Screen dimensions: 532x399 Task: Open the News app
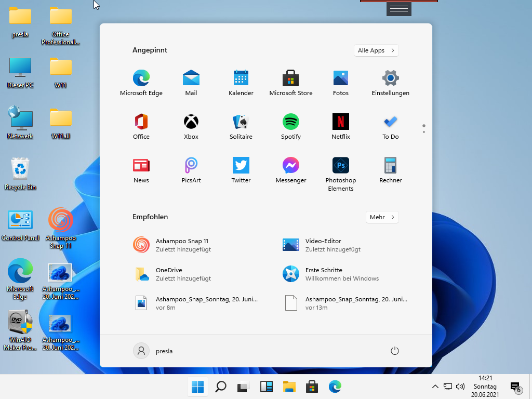point(141,170)
